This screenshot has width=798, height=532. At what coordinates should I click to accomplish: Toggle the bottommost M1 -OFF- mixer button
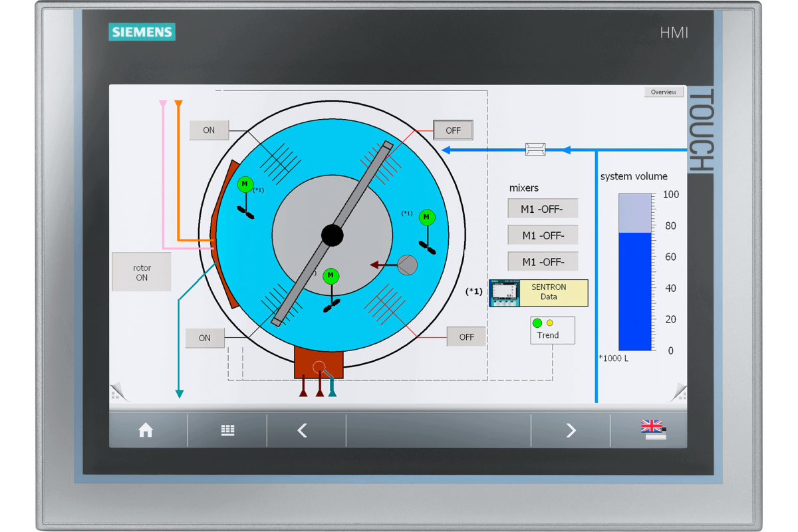pyautogui.click(x=543, y=262)
